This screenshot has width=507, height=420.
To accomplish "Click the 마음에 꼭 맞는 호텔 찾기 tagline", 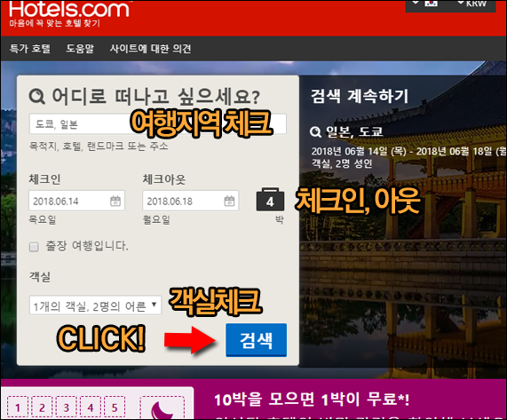I will (55, 23).
